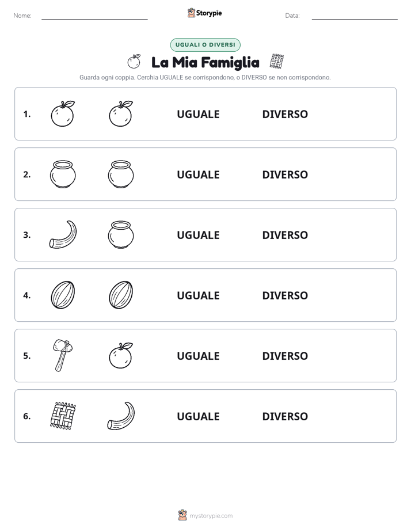Image resolution: width=411 pixels, height=532 pixels.
Task: Choose DIVERSO for row 5
Action: [x=285, y=356]
